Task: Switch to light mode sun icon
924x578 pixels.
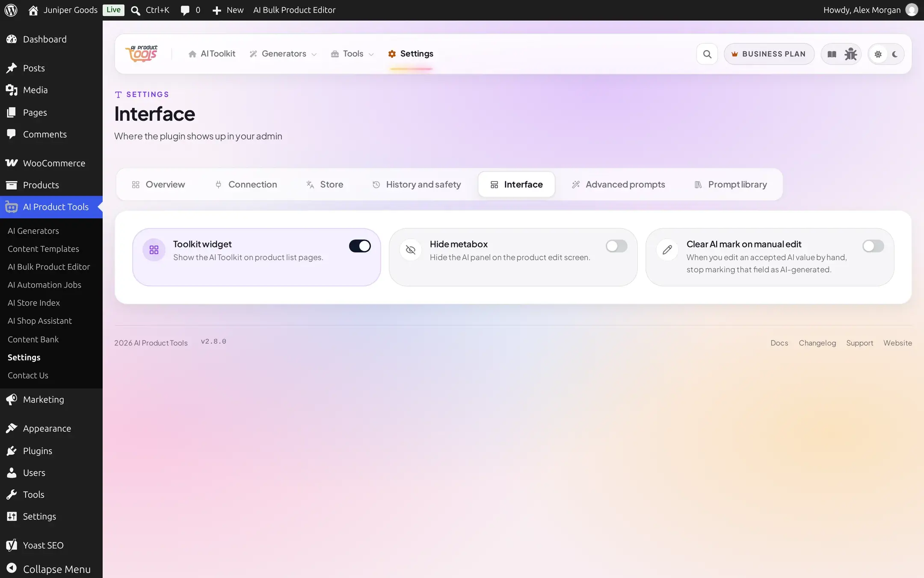Action: [x=878, y=54]
